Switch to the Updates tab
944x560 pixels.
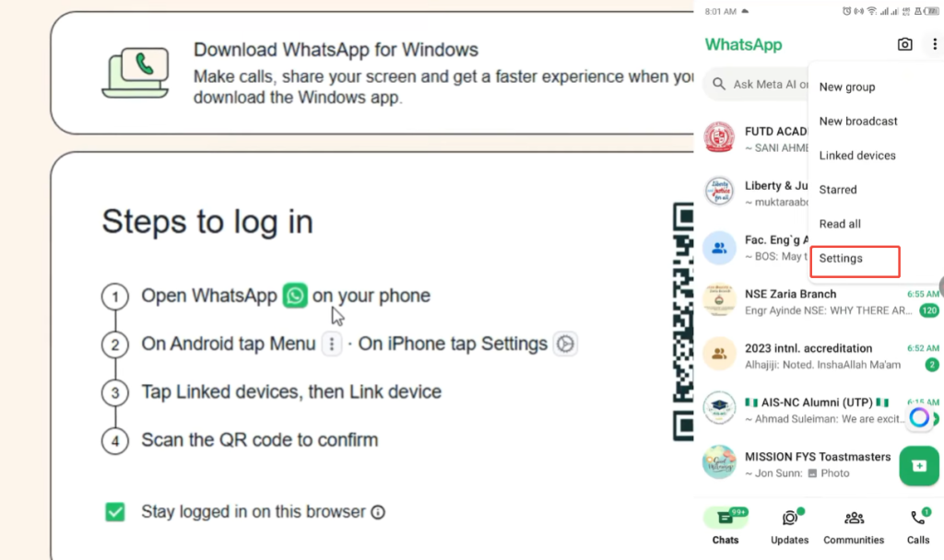coord(790,526)
